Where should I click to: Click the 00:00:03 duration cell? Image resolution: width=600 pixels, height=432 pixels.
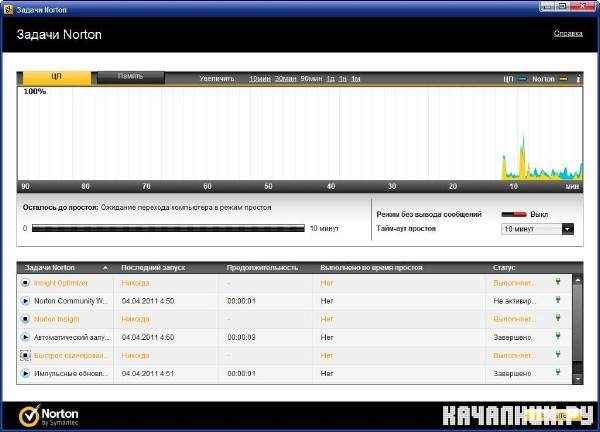pyautogui.click(x=241, y=337)
